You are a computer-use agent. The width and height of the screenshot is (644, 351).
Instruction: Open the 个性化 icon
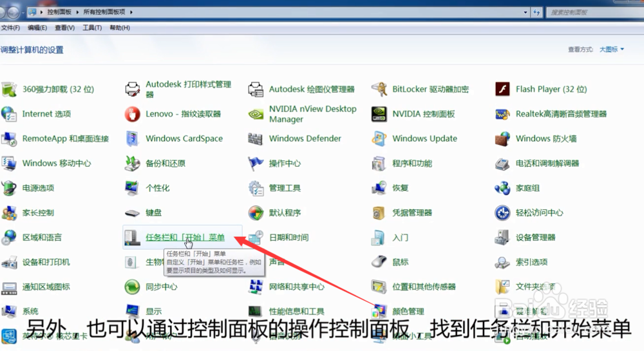click(x=132, y=188)
